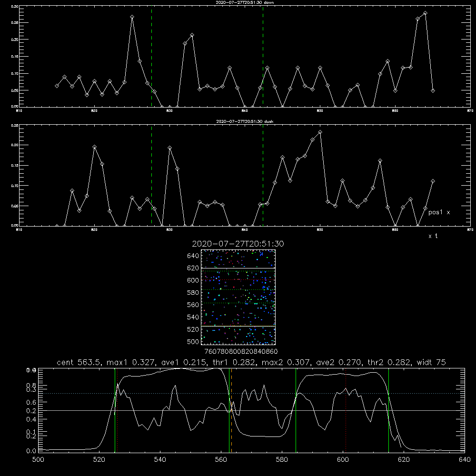Click the red dotted line near 601 in the bottom plot
The image size is (476, 476).
(x=346, y=410)
